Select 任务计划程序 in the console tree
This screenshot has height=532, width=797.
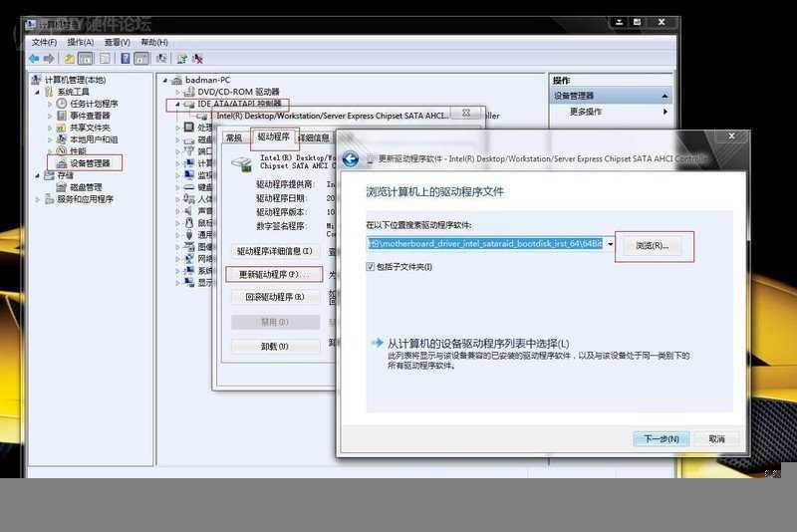[x=94, y=104]
